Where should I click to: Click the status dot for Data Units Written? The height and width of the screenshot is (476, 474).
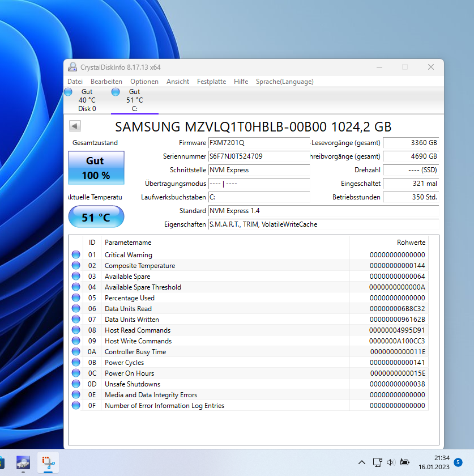[76, 319]
